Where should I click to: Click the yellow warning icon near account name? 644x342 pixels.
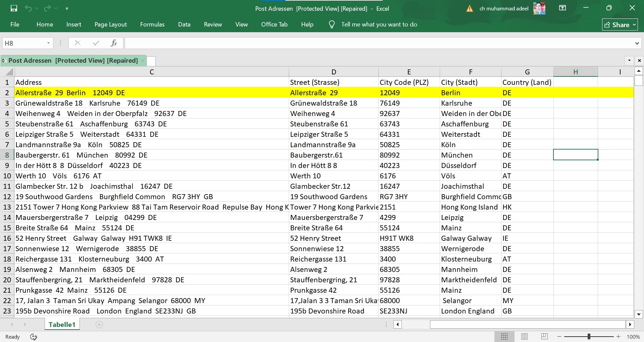(470, 9)
